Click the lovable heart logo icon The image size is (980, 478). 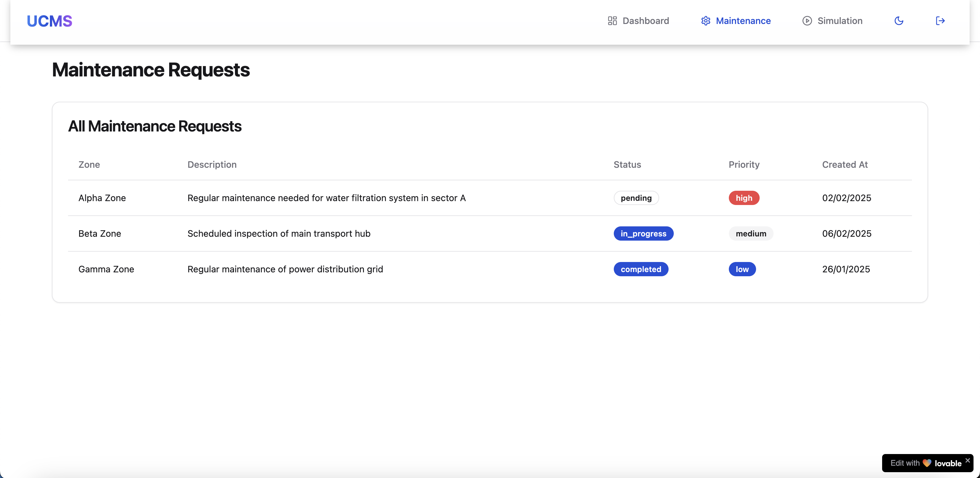click(927, 463)
